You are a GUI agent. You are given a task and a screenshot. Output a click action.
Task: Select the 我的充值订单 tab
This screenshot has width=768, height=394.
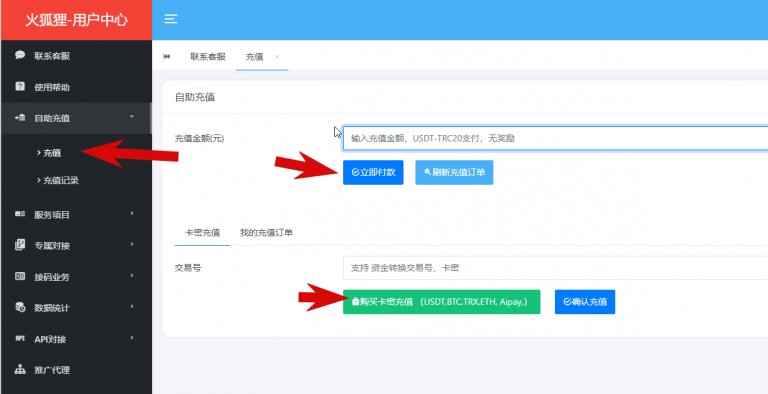coord(266,232)
